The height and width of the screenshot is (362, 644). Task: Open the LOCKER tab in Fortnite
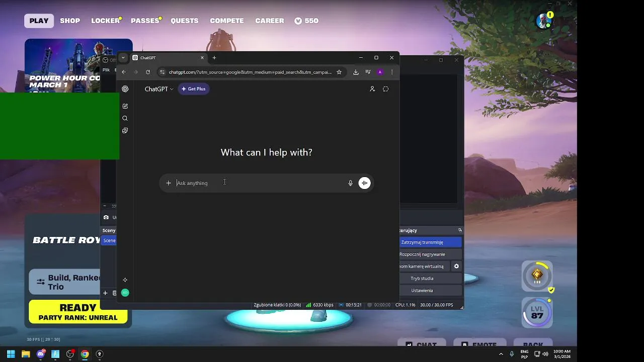pyautogui.click(x=105, y=21)
